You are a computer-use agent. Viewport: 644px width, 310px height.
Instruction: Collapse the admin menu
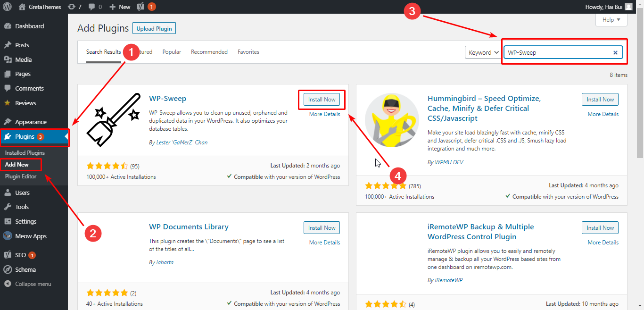click(28, 284)
